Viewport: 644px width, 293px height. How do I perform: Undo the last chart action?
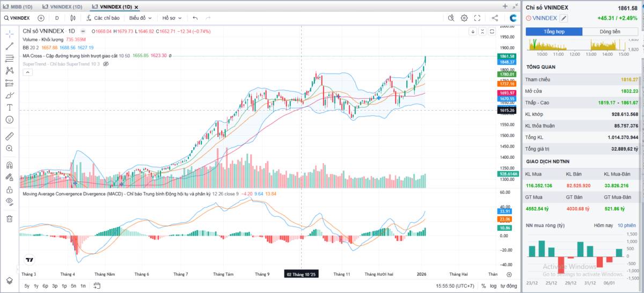pyautogui.click(x=195, y=18)
